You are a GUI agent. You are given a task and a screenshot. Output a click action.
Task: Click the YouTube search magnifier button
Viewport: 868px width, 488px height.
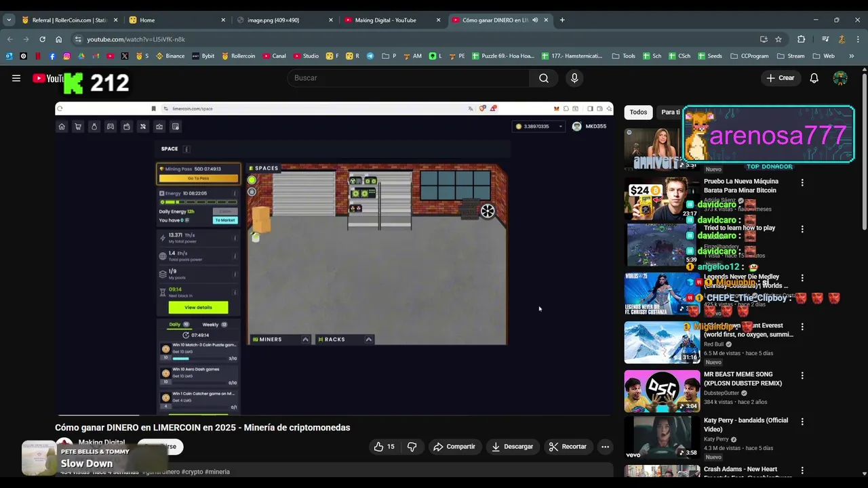click(544, 78)
